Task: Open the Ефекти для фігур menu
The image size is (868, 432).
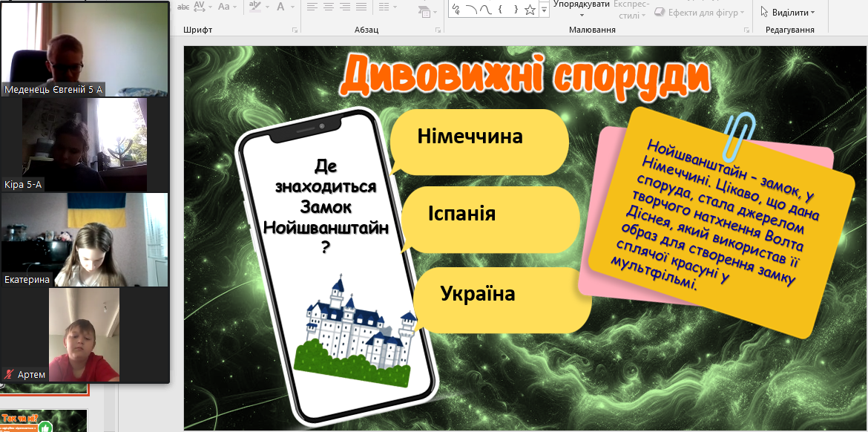Action: [x=700, y=12]
